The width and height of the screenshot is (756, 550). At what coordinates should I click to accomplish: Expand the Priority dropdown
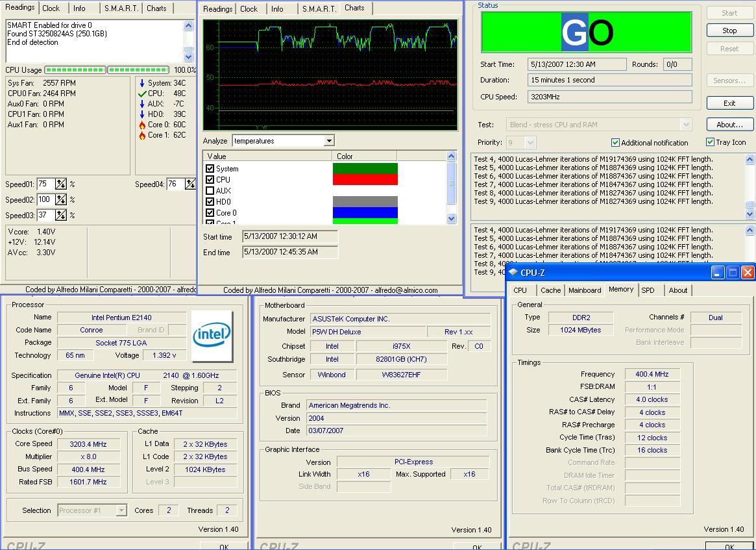point(530,142)
